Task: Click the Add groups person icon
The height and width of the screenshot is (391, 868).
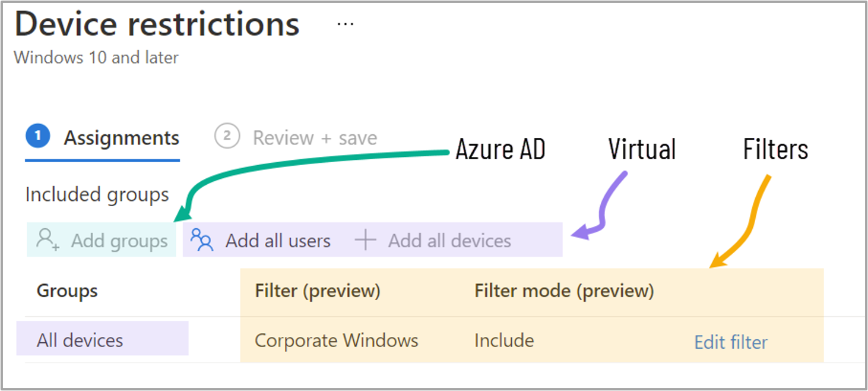Action: pos(47,239)
